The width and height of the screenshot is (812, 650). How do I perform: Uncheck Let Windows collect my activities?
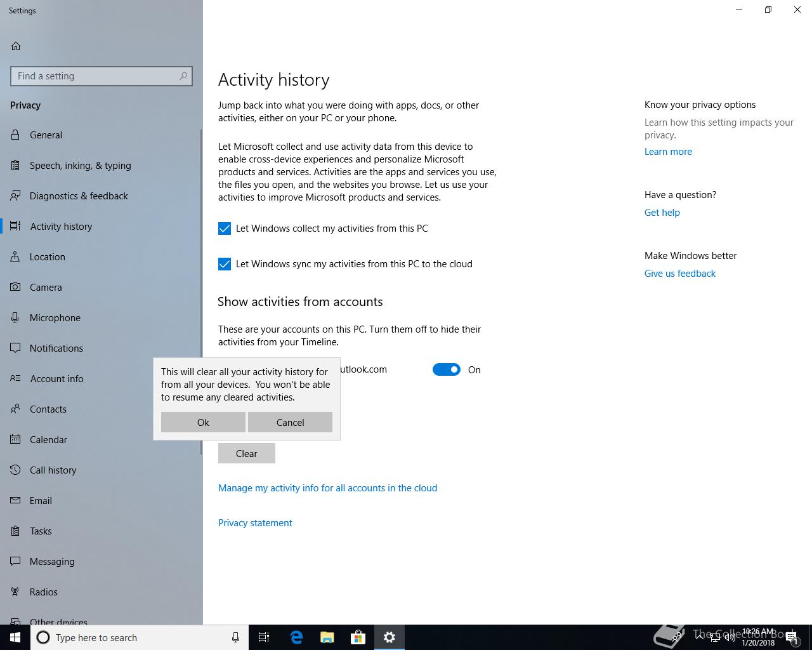tap(225, 229)
